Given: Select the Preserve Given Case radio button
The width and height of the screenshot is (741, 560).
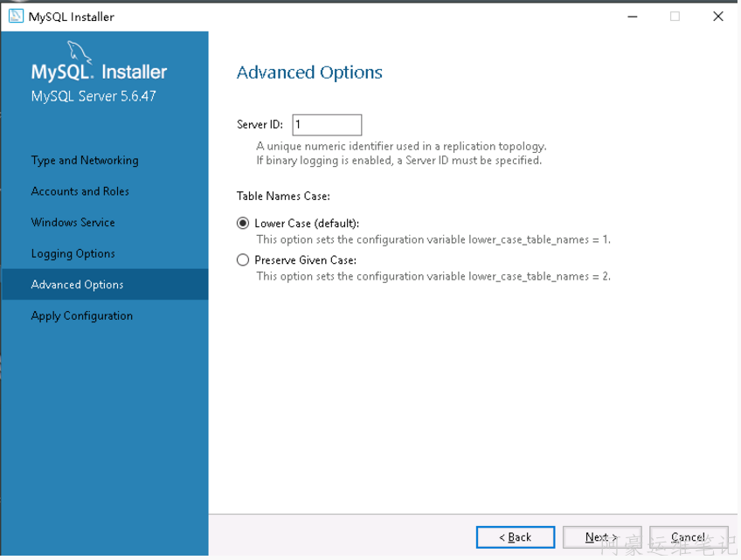Looking at the screenshot, I should [x=243, y=260].
